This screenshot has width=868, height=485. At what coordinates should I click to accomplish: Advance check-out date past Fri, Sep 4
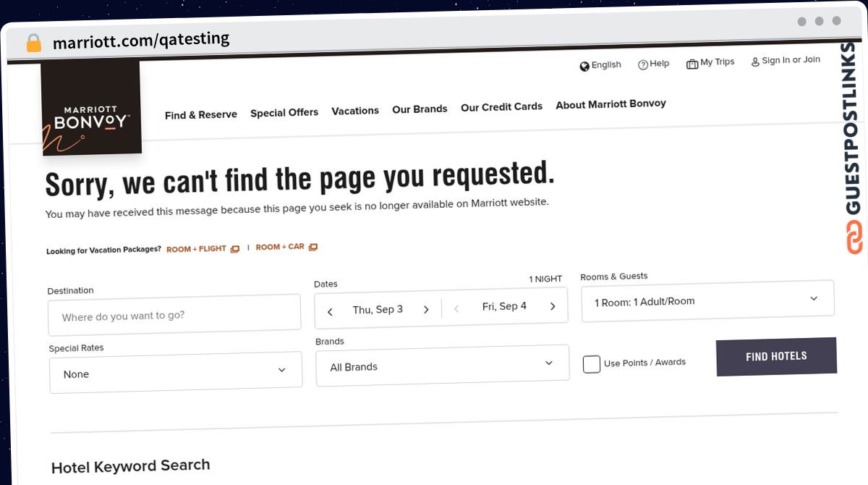pyautogui.click(x=553, y=306)
